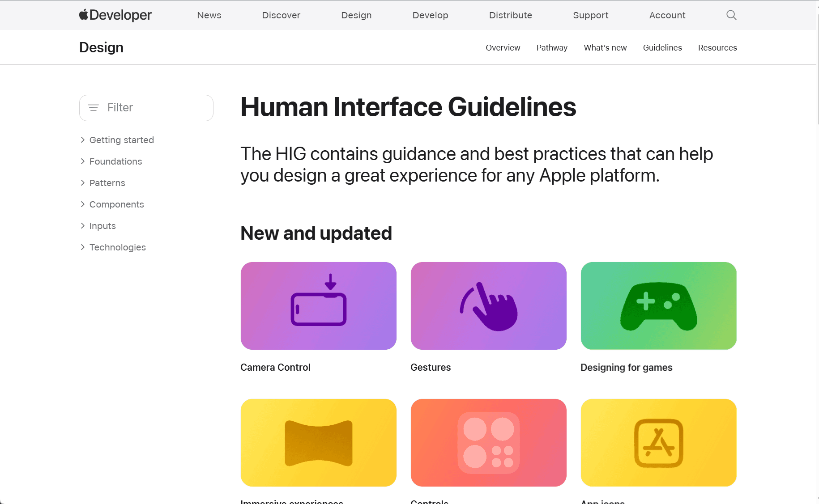
Task: Open the Gestures hand icon card
Action: point(488,306)
